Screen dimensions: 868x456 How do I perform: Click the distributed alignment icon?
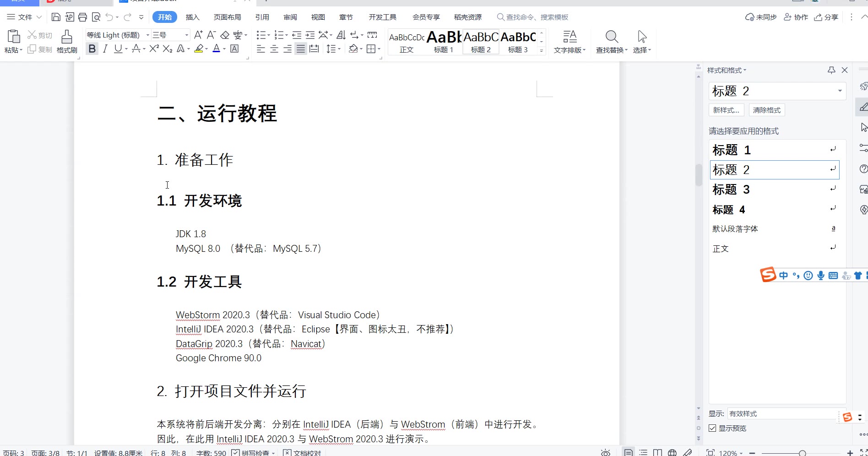(314, 49)
